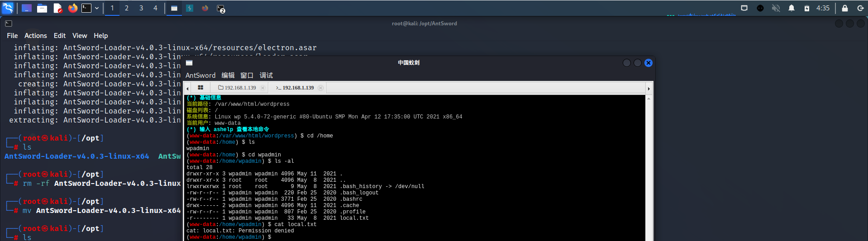
Task: Open the terminal Actions menu
Action: coord(35,36)
